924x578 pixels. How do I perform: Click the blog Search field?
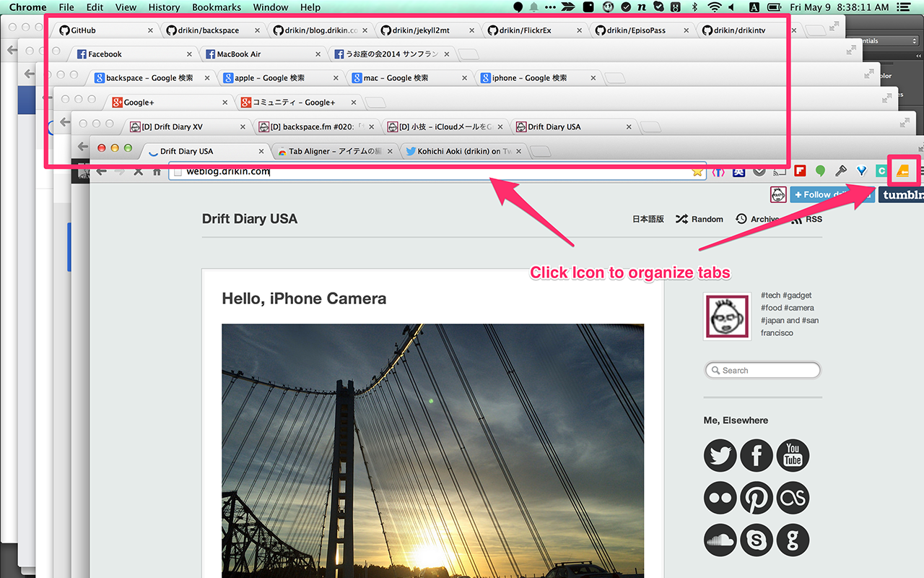[762, 370]
